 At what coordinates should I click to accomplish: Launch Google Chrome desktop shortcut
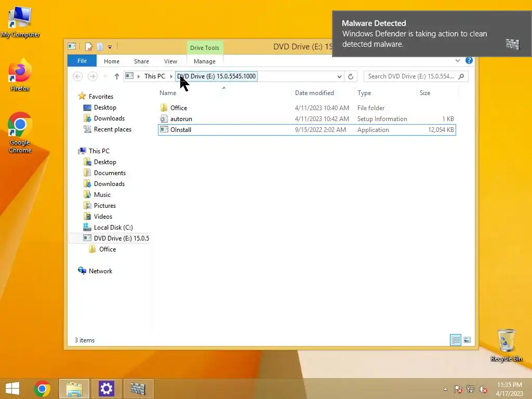[20, 132]
